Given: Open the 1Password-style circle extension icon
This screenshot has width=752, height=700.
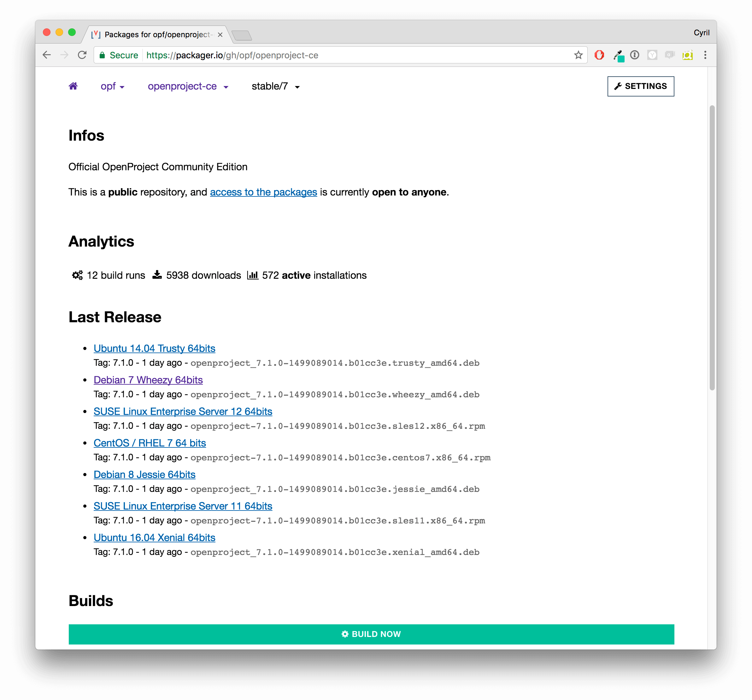Looking at the screenshot, I should pyautogui.click(x=635, y=55).
